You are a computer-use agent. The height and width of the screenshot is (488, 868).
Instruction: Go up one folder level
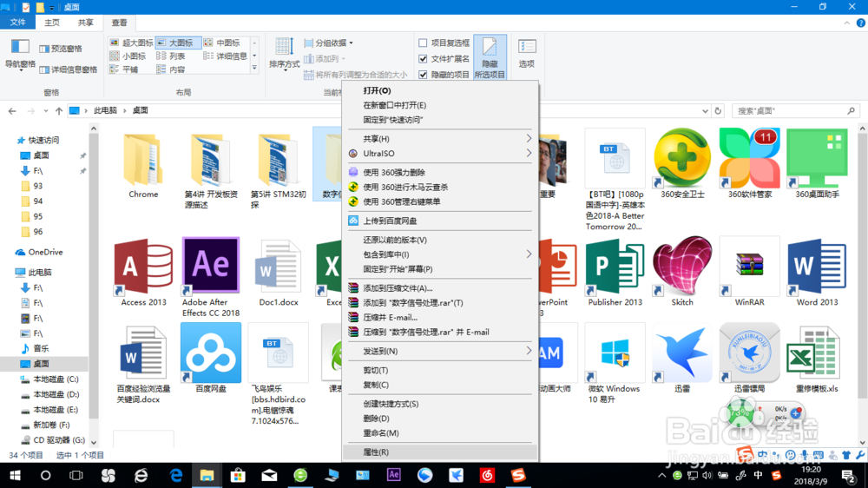coord(59,111)
